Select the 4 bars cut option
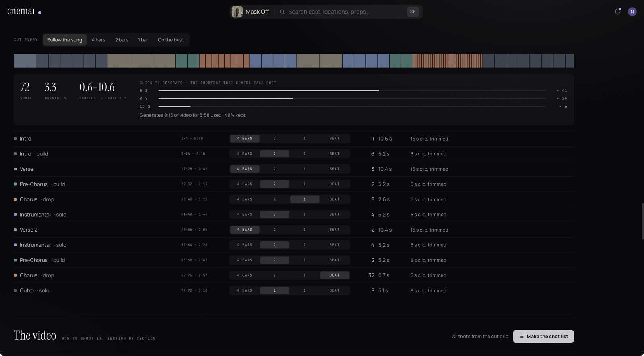This screenshot has height=356, width=644. tap(99, 40)
